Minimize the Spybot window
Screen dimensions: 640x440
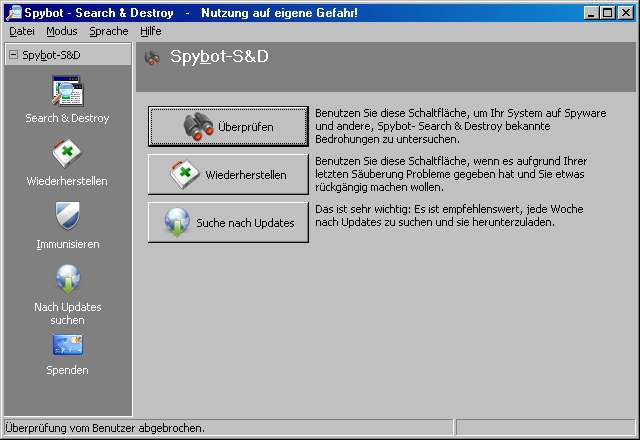coord(591,13)
